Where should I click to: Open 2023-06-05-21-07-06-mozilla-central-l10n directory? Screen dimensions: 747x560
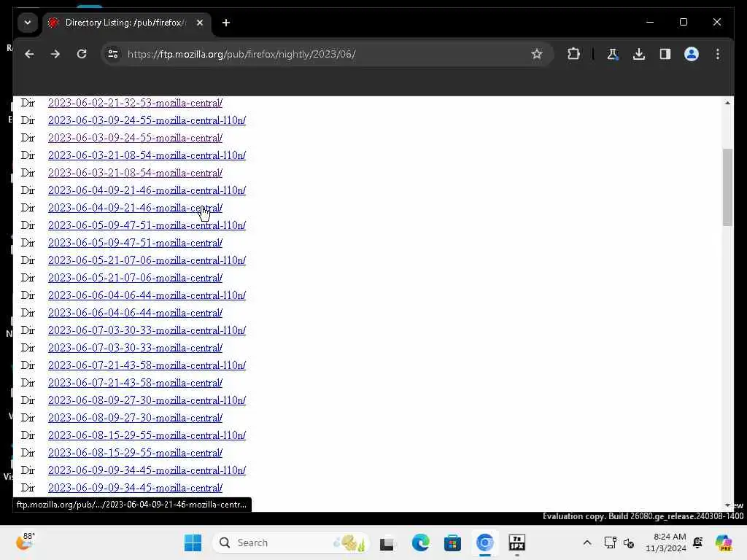click(x=147, y=260)
